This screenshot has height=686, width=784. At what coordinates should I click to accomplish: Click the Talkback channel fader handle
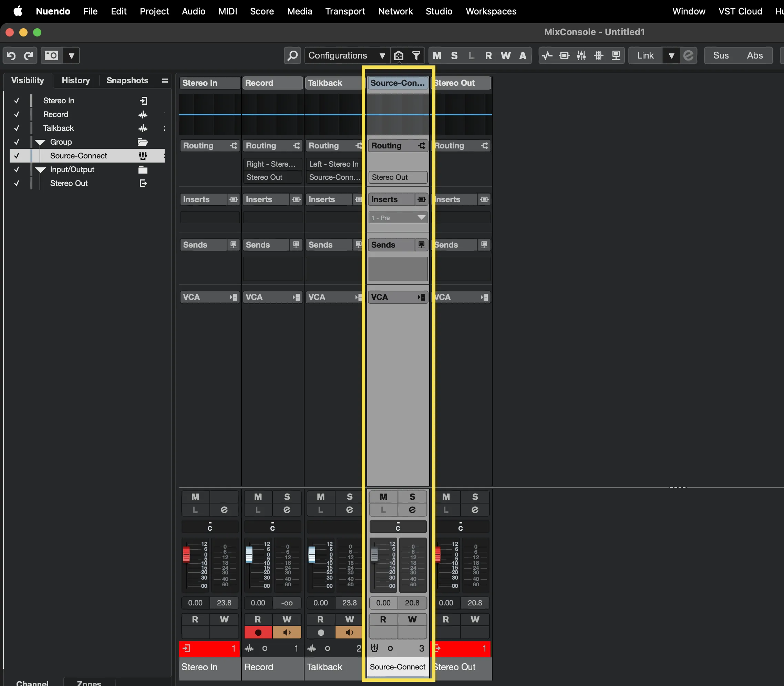point(312,554)
